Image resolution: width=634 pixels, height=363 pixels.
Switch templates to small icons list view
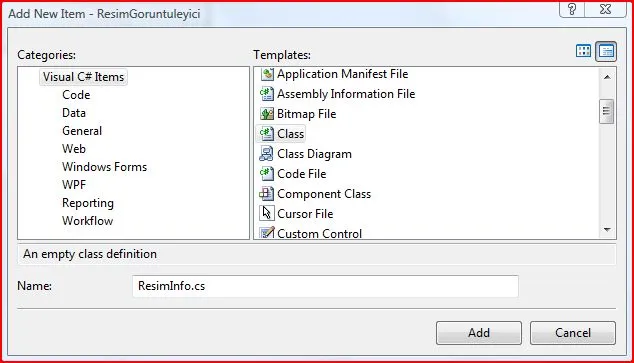point(606,51)
